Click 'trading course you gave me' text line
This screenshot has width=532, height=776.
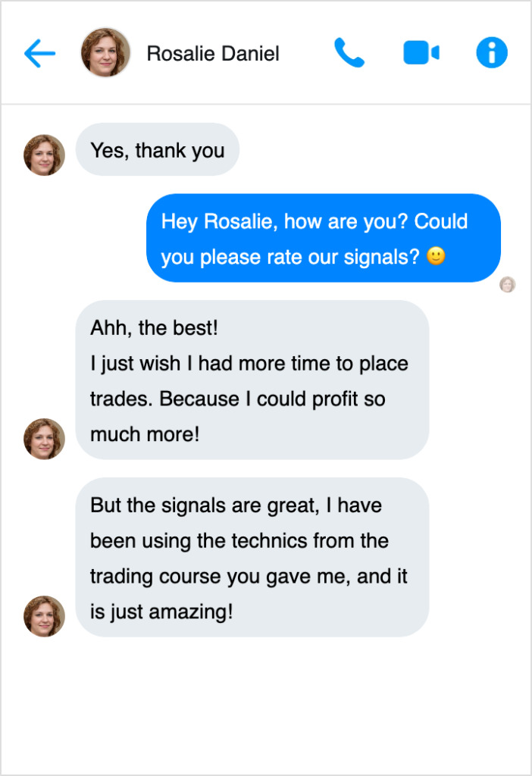[x=249, y=576]
